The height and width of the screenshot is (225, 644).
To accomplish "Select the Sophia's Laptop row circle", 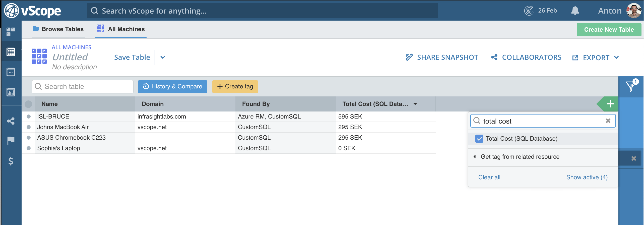I will point(29,148).
